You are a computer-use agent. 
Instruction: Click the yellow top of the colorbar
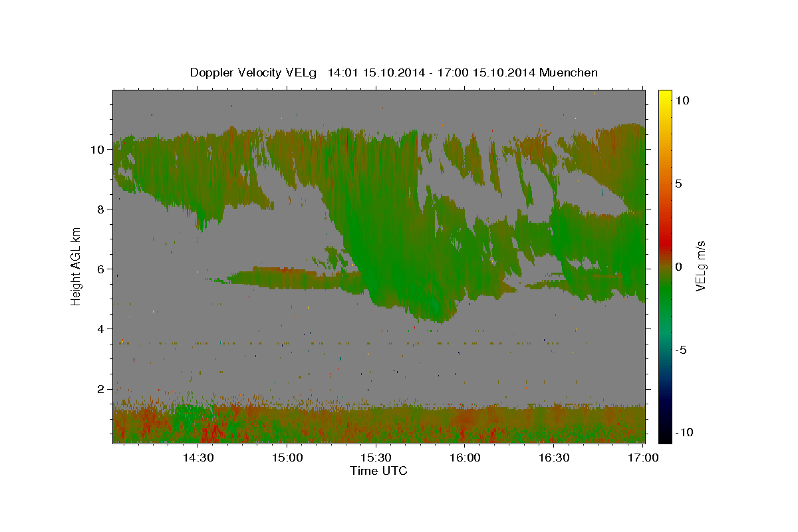[664, 96]
